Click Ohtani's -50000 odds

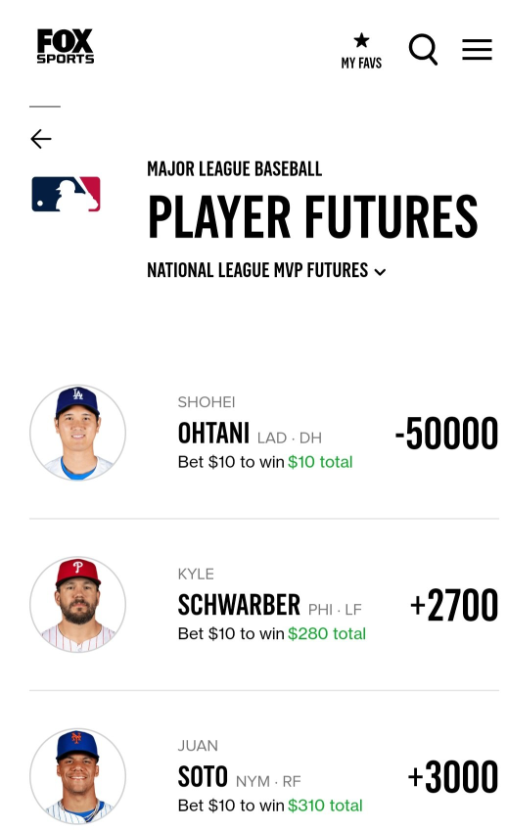(x=446, y=433)
